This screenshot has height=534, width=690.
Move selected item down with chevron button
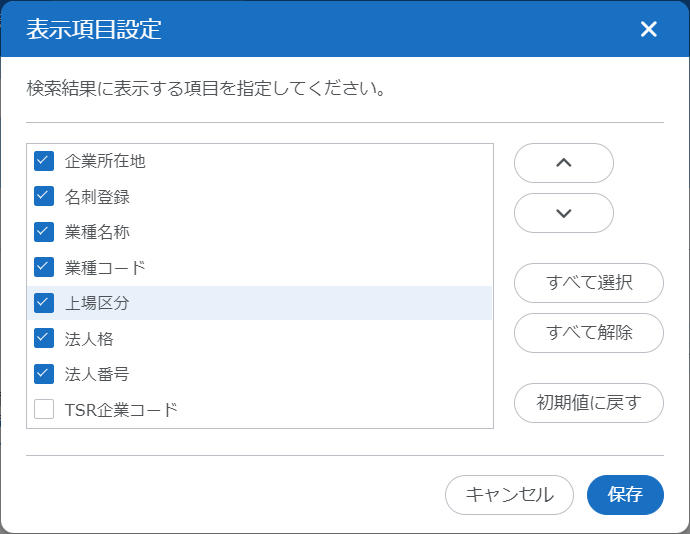[563, 212]
